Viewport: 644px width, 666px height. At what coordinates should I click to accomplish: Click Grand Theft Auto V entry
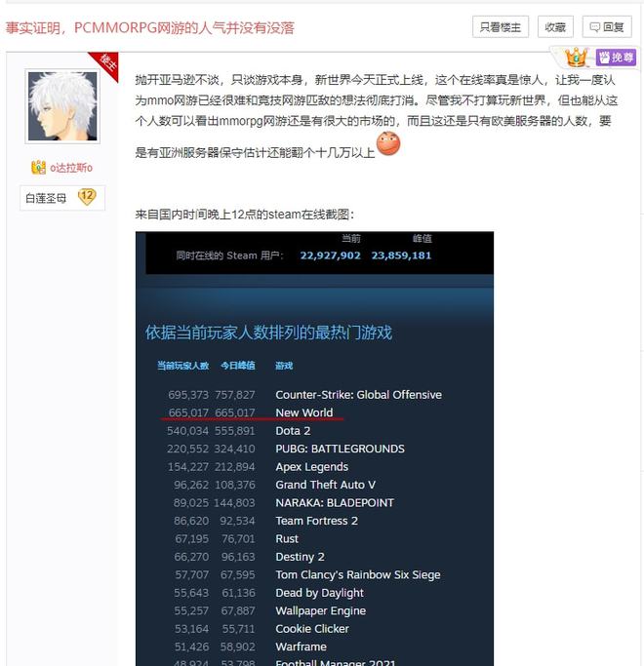325,485
